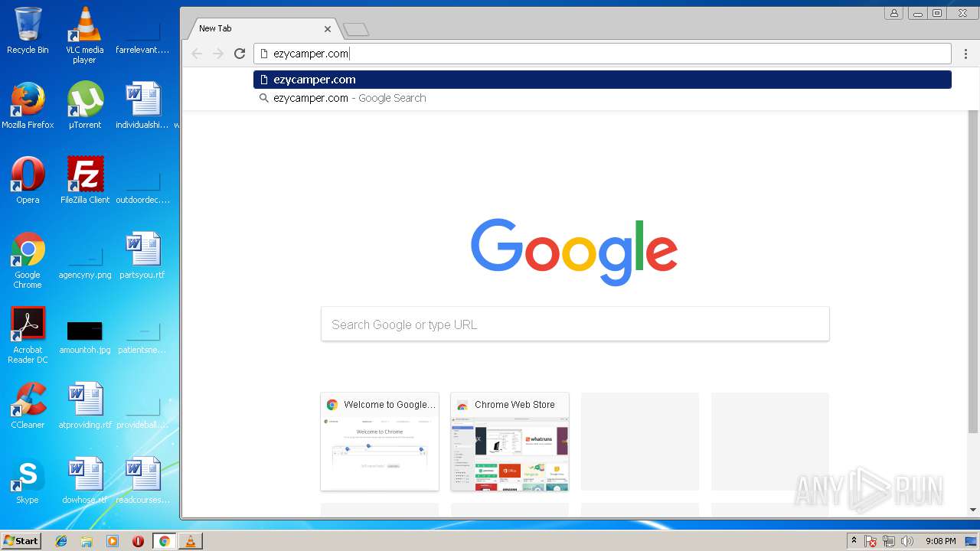Image resolution: width=980 pixels, height=551 pixels.
Task: Open the Welcome to Google Chrome thumbnail
Action: [380, 442]
